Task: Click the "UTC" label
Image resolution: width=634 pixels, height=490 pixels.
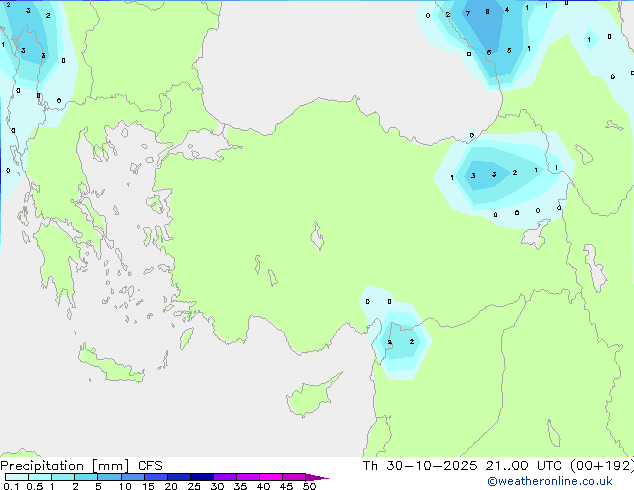Action: (x=549, y=466)
